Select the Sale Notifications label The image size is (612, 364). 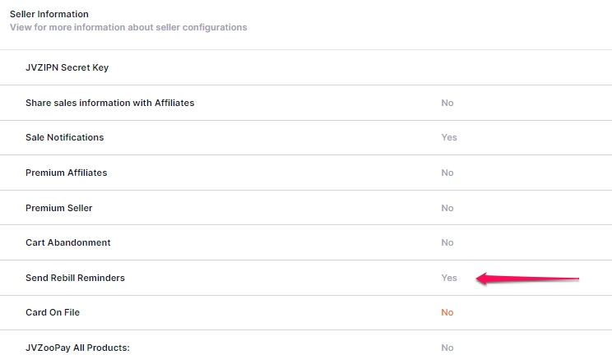tap(65, 137)
